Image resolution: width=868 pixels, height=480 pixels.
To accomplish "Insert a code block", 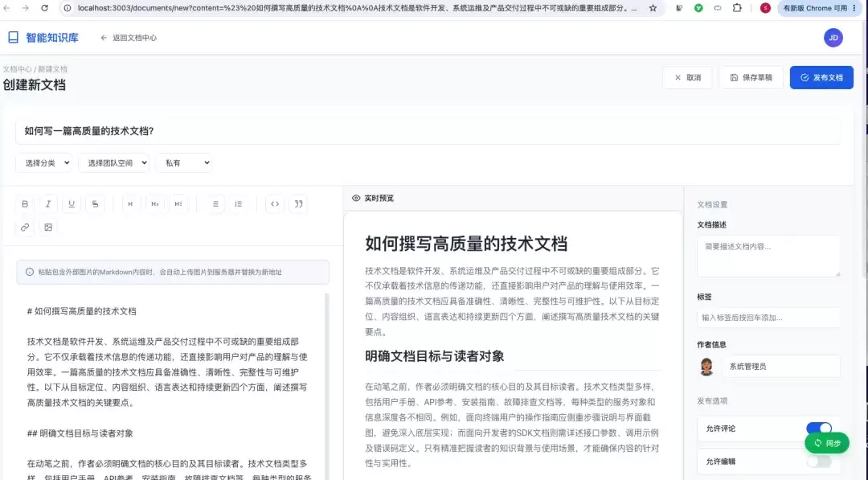I will pyautogui.click(x=275, y=203).
